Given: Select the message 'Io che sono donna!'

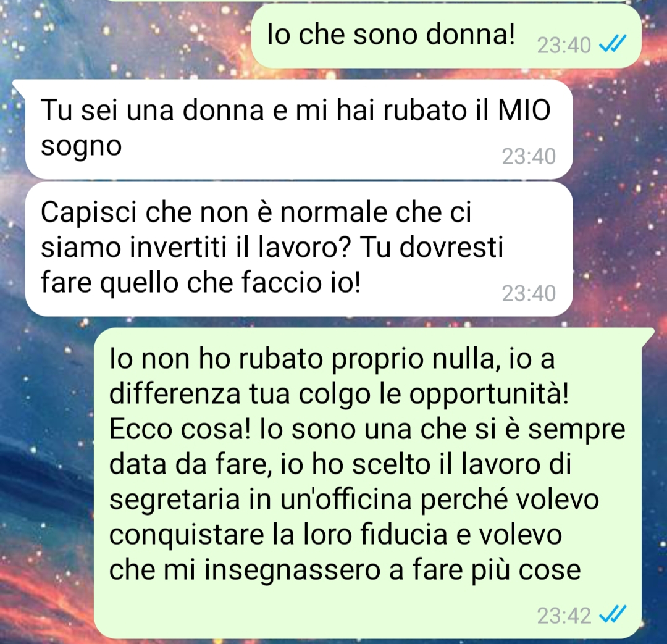Looking at the screenshot, I should (447, 36).
